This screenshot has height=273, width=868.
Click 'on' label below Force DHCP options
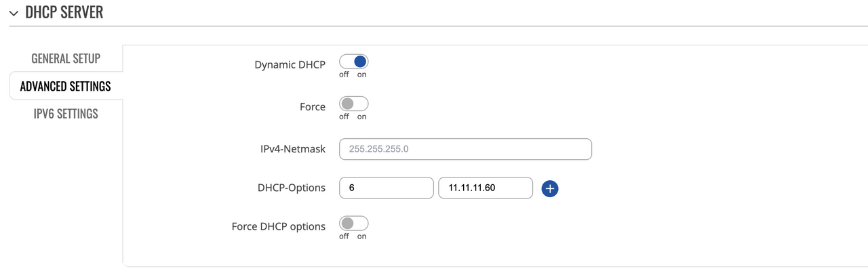(x=362, y=236)
